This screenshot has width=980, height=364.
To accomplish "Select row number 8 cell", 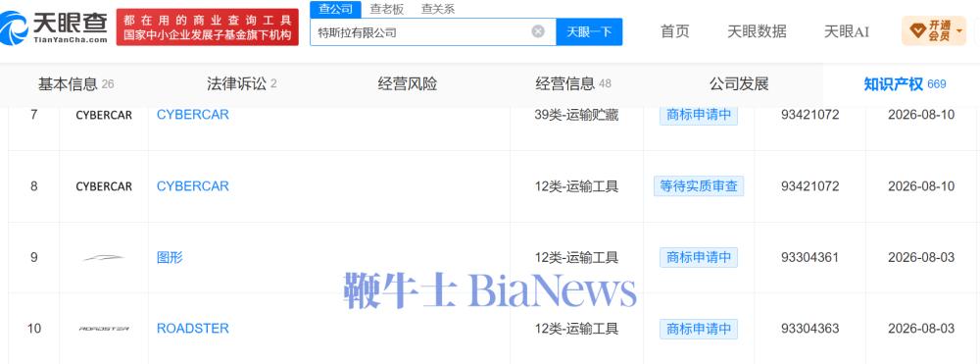I will (33, 186).
